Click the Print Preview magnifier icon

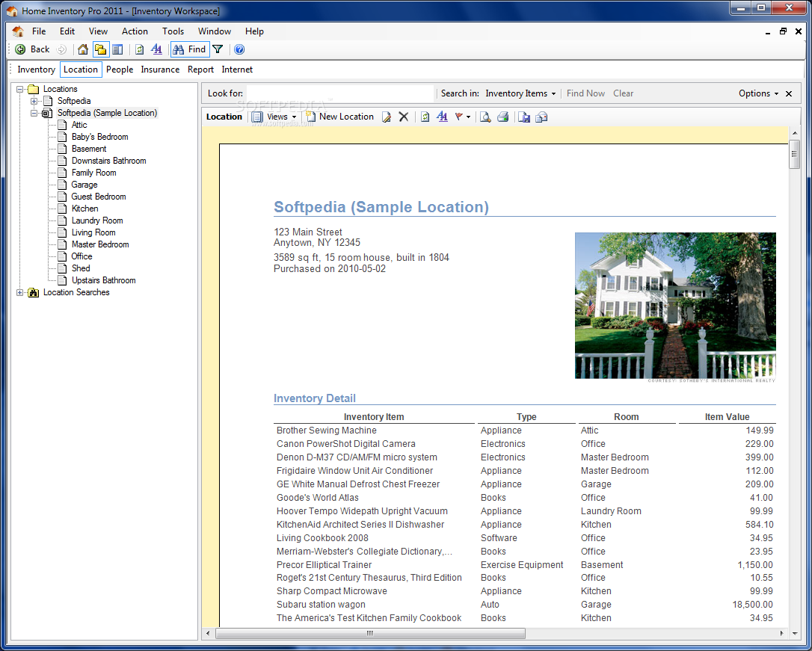(485, 117)
